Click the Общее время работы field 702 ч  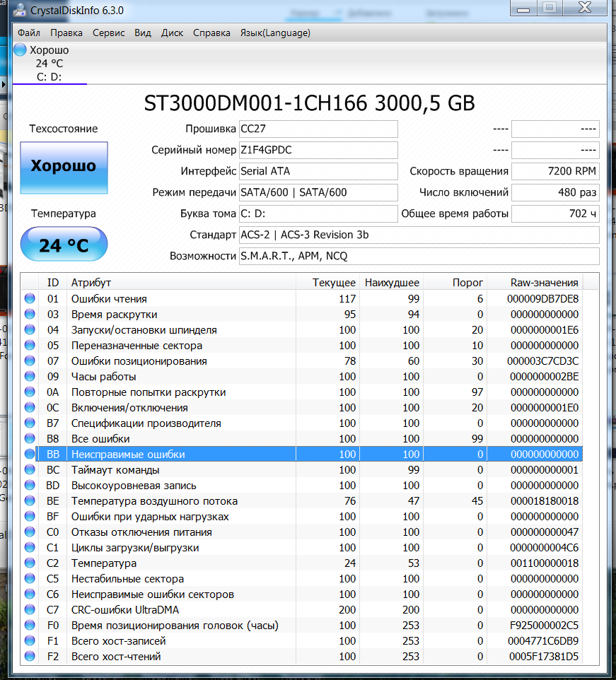tap(555, 213)
